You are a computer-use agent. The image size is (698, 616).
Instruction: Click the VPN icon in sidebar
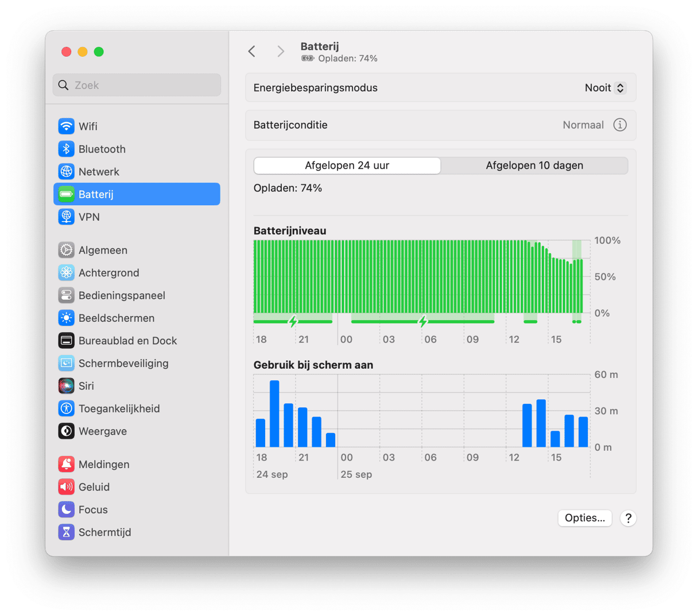(x=67, y=217)
